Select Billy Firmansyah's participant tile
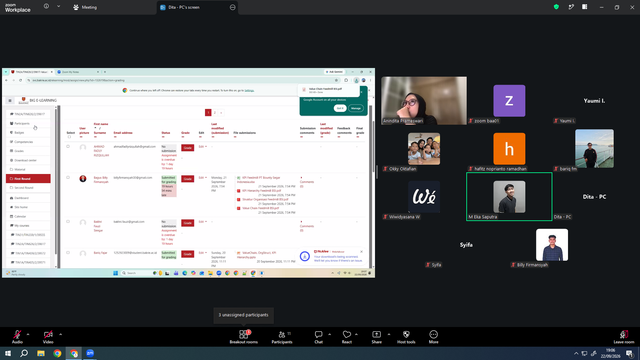 point(552,244)
